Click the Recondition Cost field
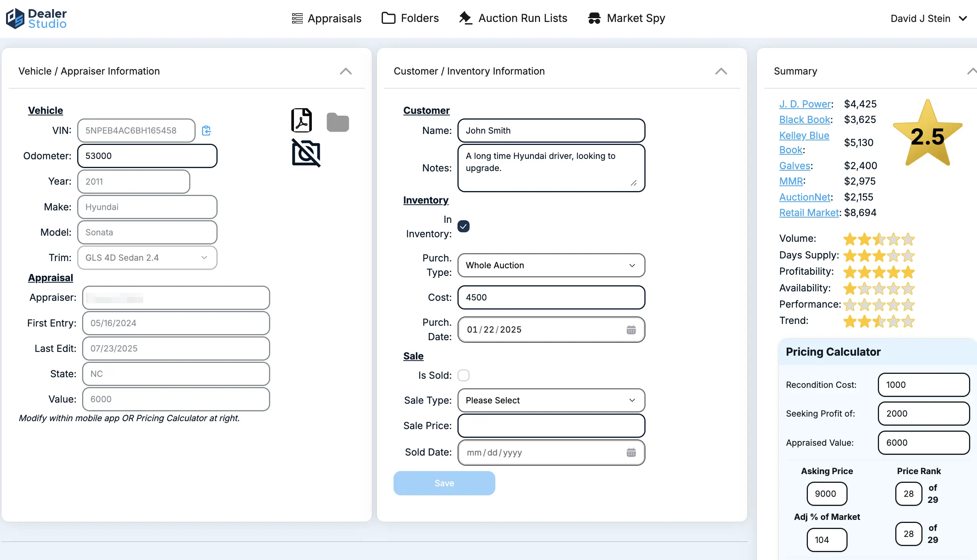 pos(924,384)
